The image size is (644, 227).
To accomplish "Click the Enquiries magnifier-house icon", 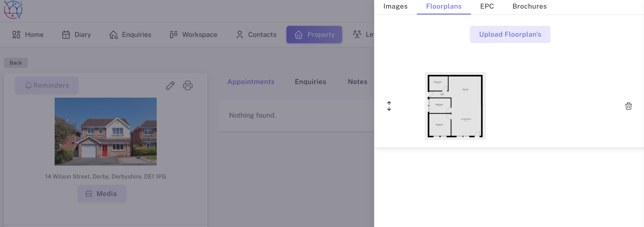I will click(x=114, y=35).
